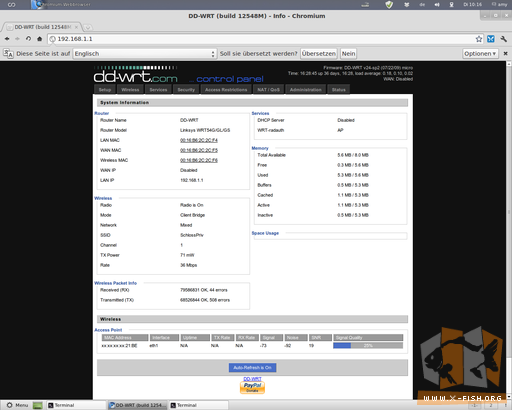The width and height of the screenshot is (512, 410).
Task: Click the vertical scrollbar of the page
Action: tap(509, 230)
